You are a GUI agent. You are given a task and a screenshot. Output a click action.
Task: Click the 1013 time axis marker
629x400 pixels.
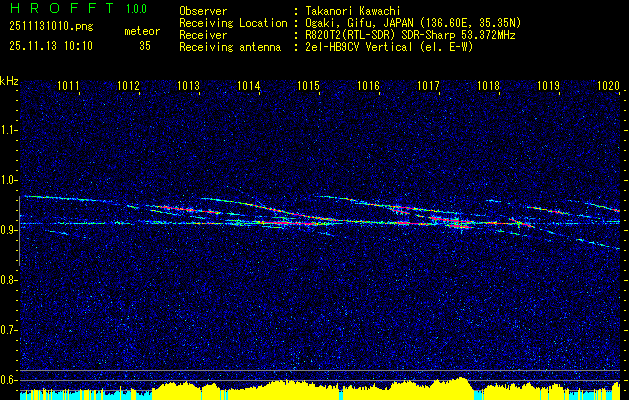pos(188,85)
